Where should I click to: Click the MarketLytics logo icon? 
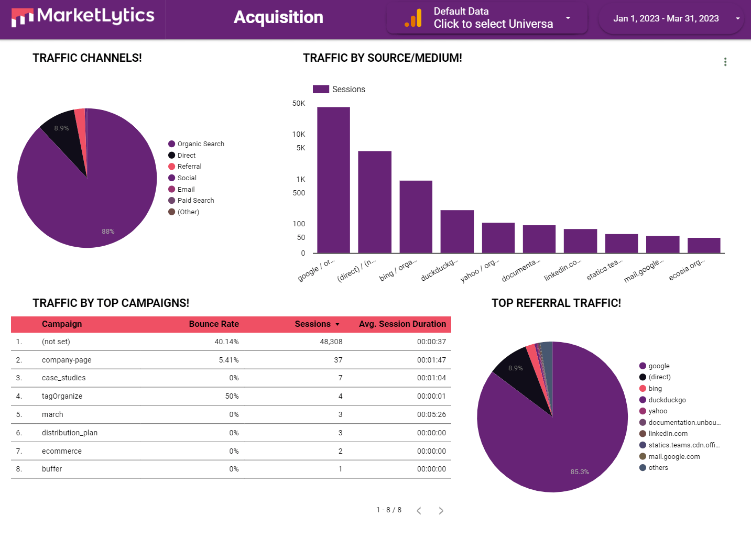[x=22, y=17]
